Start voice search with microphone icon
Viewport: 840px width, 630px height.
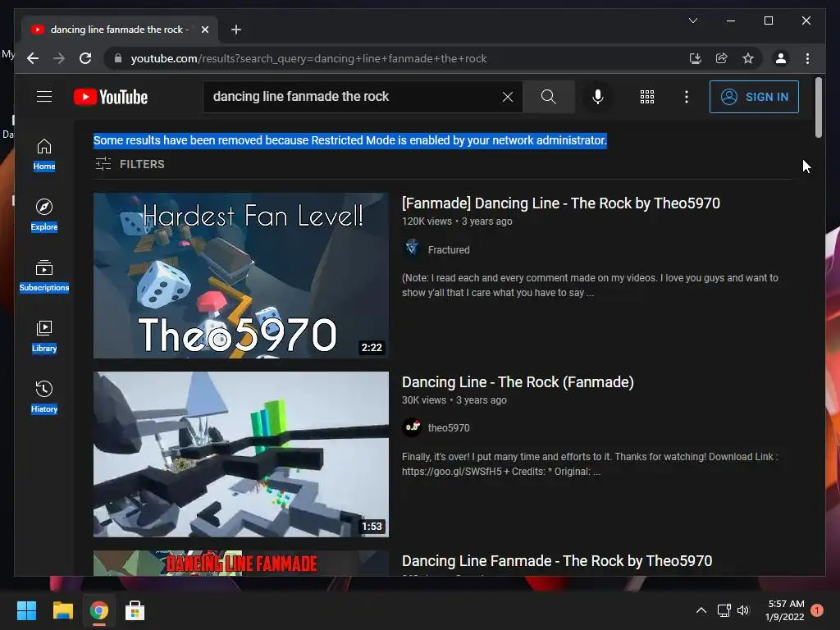[x=598, y=97]
